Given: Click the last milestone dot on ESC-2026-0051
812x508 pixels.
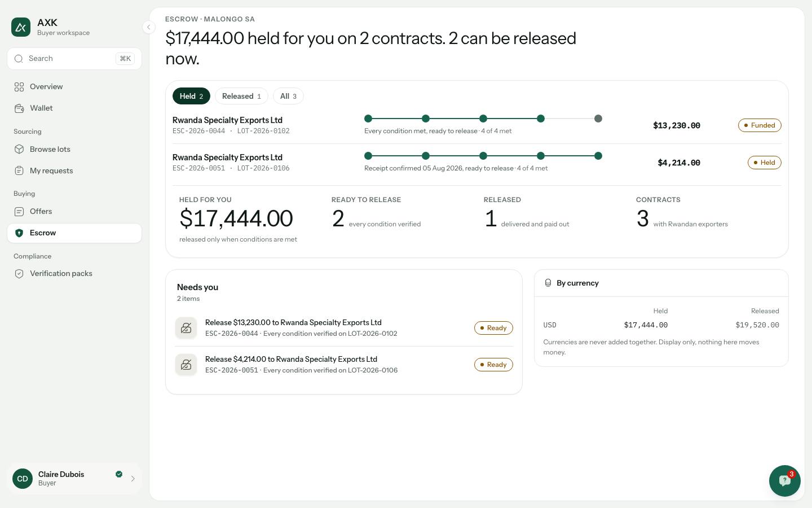Looking at the screenshot, I should click(598, 156).
